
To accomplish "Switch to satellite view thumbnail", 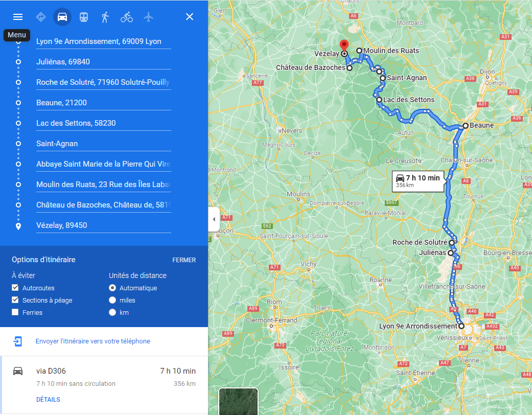I will [x=239, y=401].
